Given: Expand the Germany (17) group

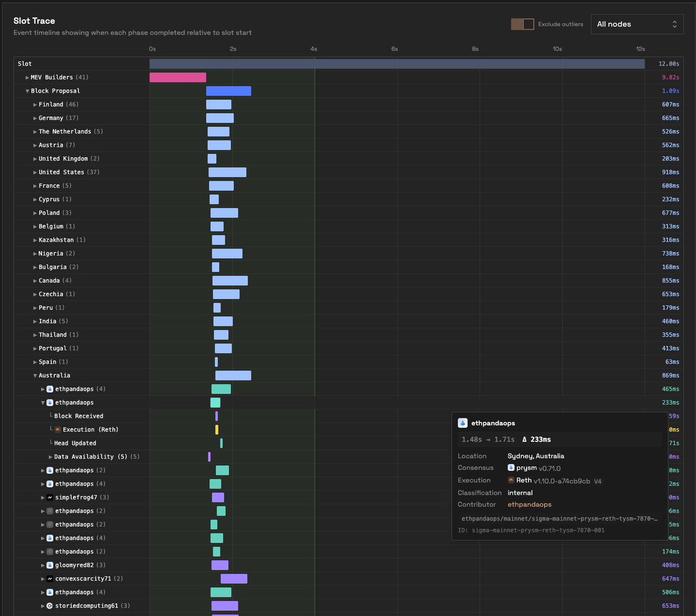Looking at the screenshot, I should click(35, 118).
